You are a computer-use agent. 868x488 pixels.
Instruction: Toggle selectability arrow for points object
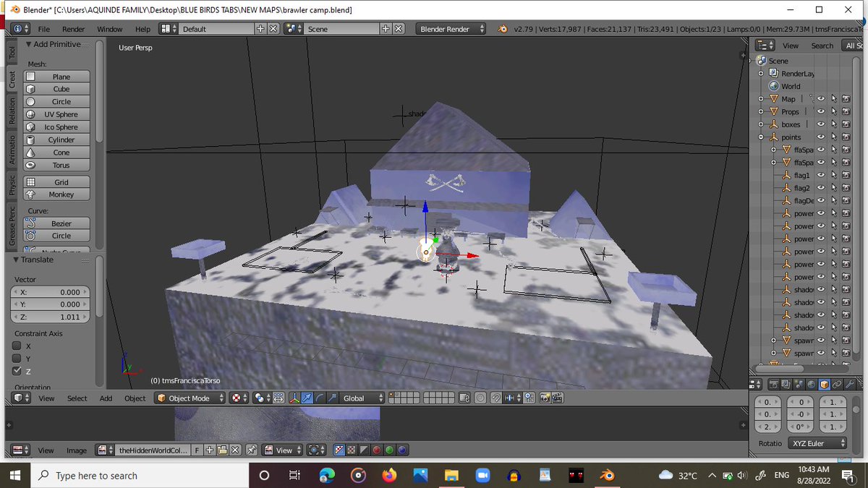(x=833, y=137)
